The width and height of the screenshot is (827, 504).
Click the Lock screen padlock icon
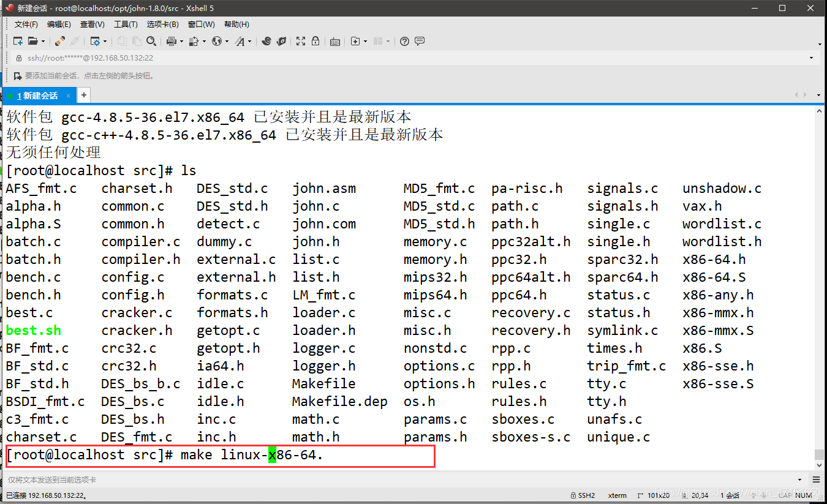[x=315, y=41]
